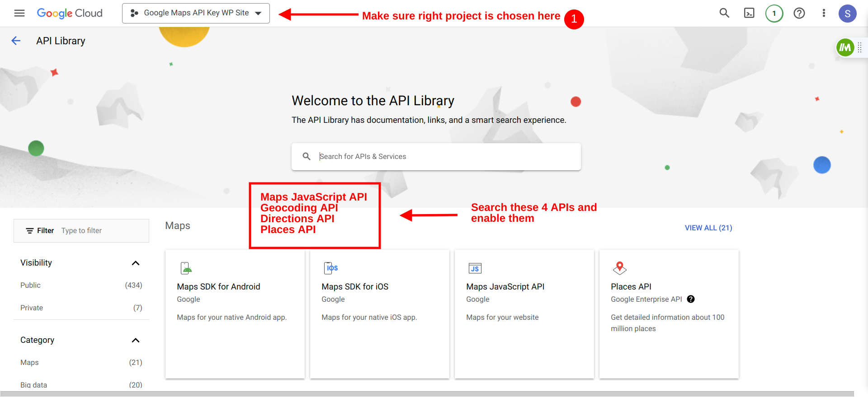
Task: Open the notifications badge showing 1
Action: 774,13
